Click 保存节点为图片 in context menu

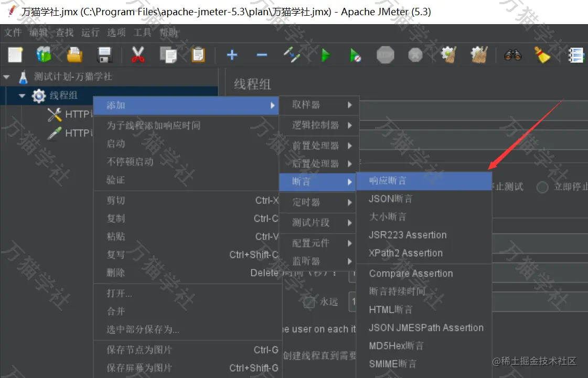[x=186, y=350]
